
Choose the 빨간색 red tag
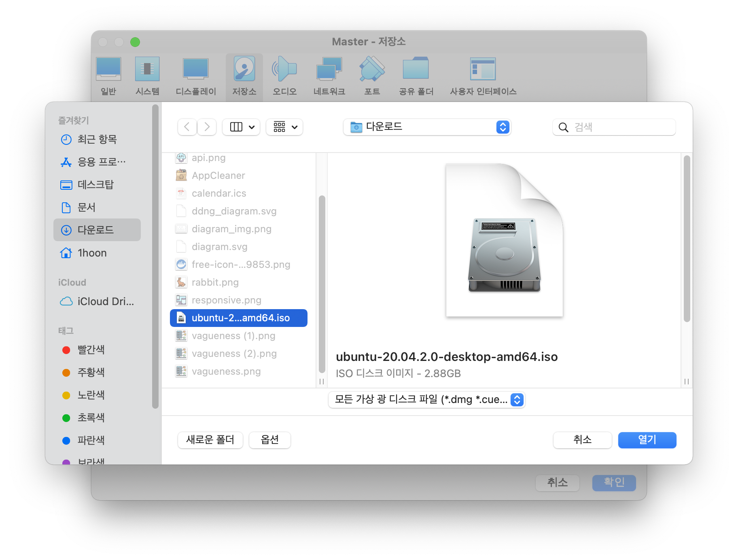point(97,350)
